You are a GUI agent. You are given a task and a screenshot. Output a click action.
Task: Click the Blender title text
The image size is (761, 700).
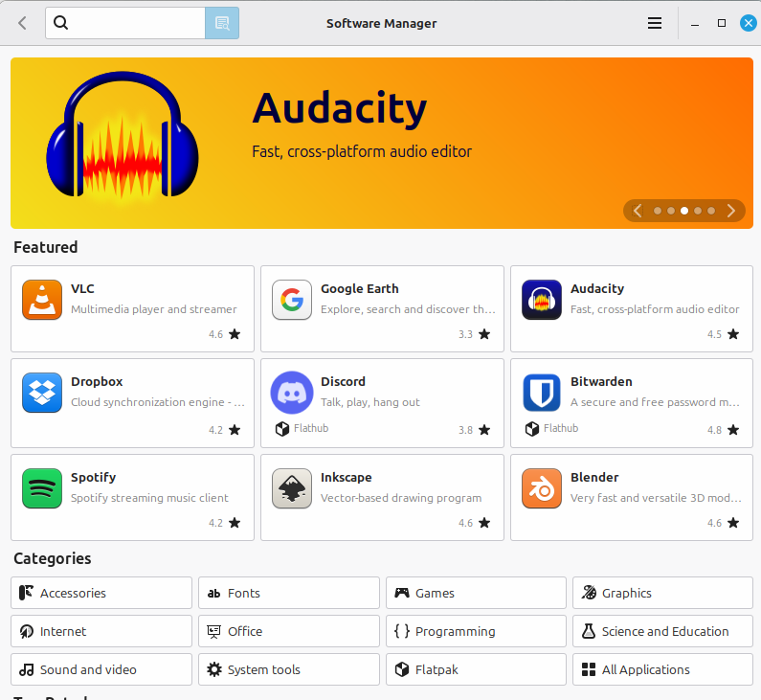[594, 477]
